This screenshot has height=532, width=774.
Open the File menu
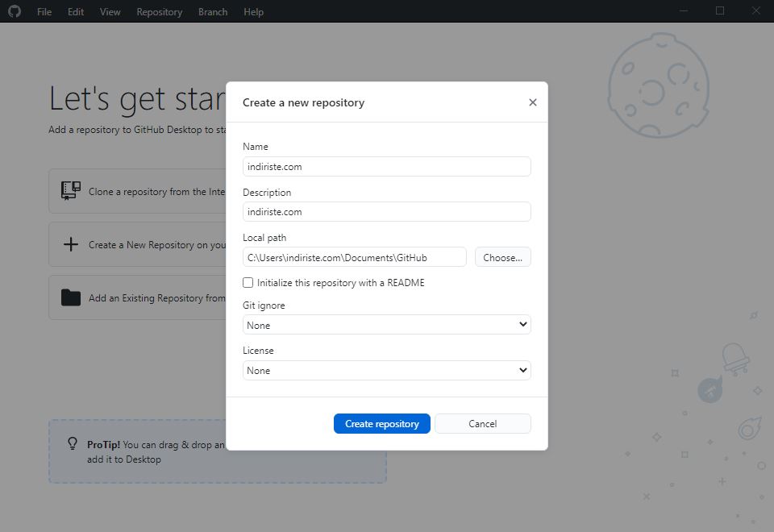pos(44,11)
